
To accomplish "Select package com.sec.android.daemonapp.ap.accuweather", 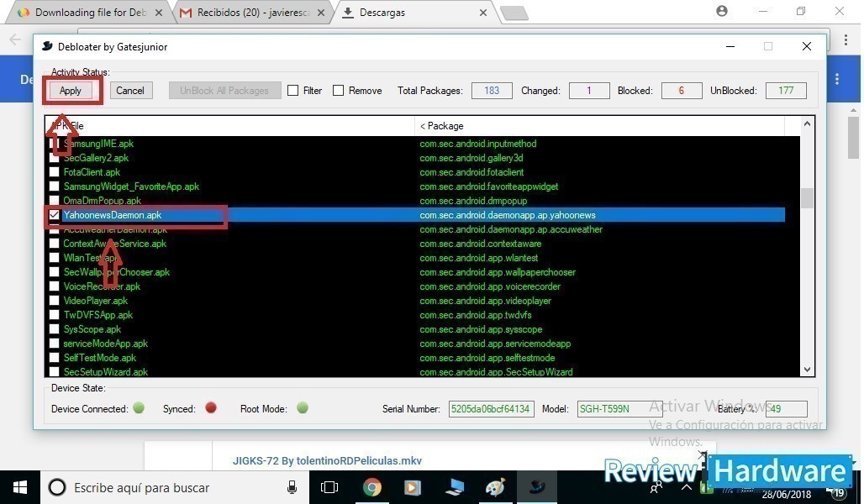I will tap(511, 229).
